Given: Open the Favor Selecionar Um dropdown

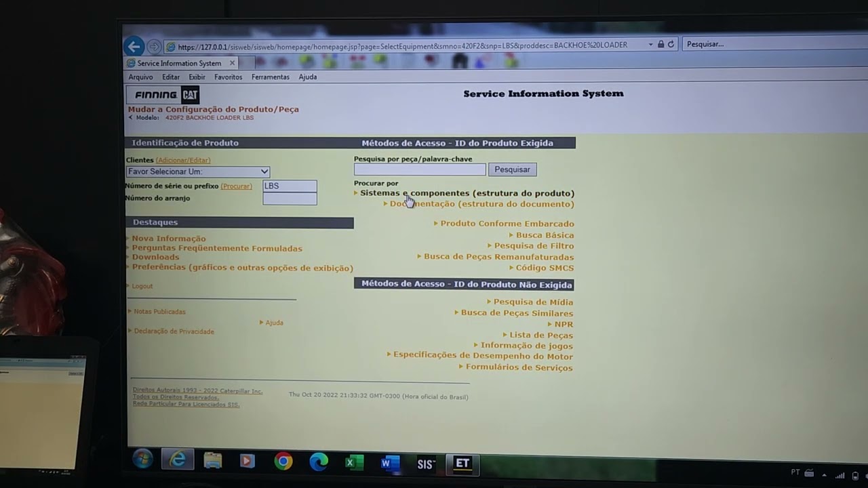Looking at the screenshot, I should (198, 171).
